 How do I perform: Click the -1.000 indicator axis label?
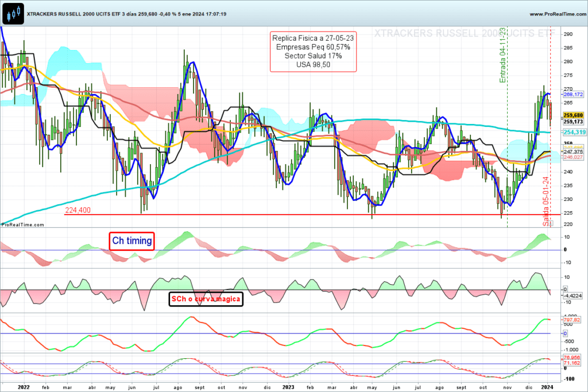[x=571, y=350]
